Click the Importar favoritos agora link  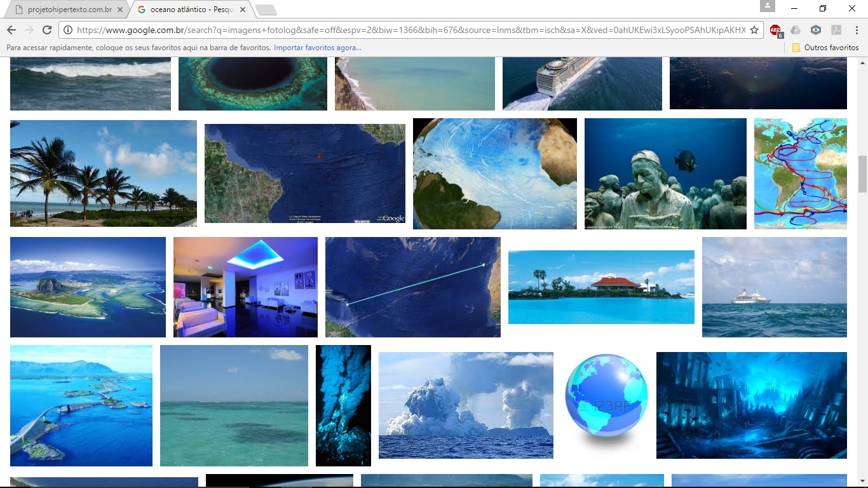pyautogui.click(x=317, y=48)
